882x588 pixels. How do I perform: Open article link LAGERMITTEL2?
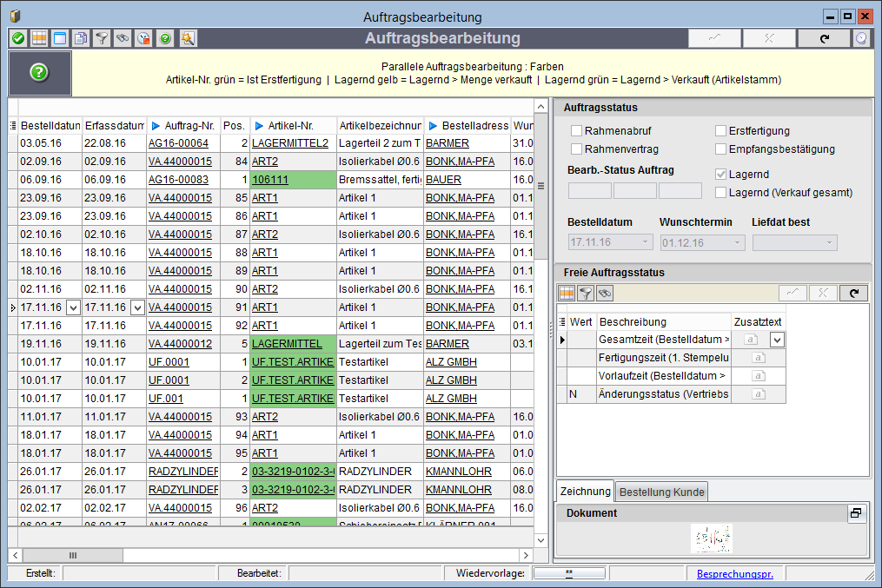point(290,143)
